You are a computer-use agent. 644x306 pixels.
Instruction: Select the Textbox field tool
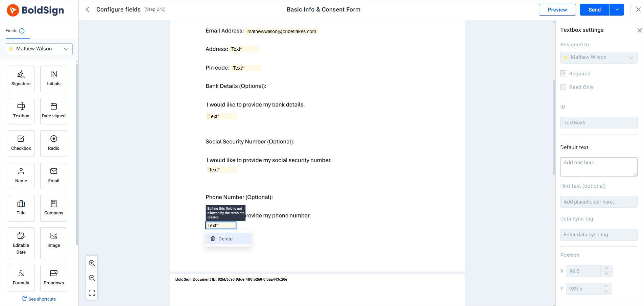[x=21, y=111]
